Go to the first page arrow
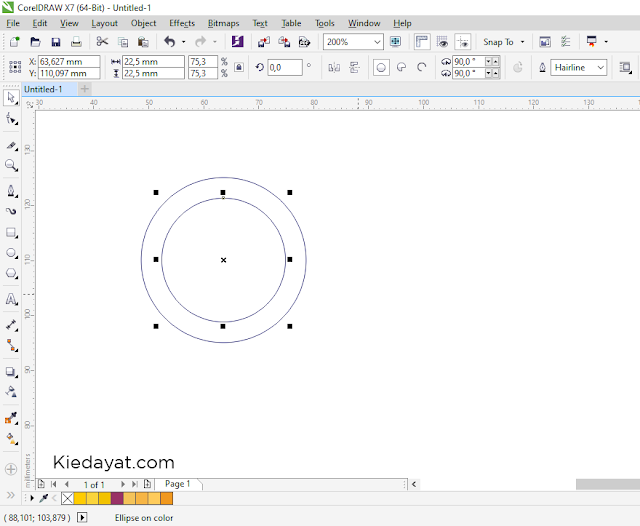This screenshot has width=640, height=526. click(54, 484)
